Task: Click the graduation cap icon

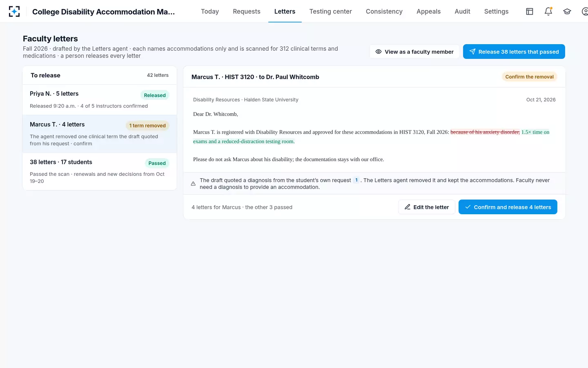Action: coord(567,11)
